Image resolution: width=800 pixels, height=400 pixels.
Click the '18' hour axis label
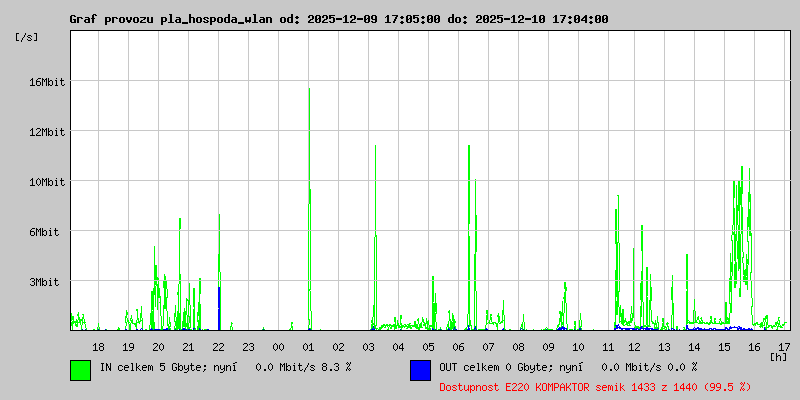[x=98, y=347]
